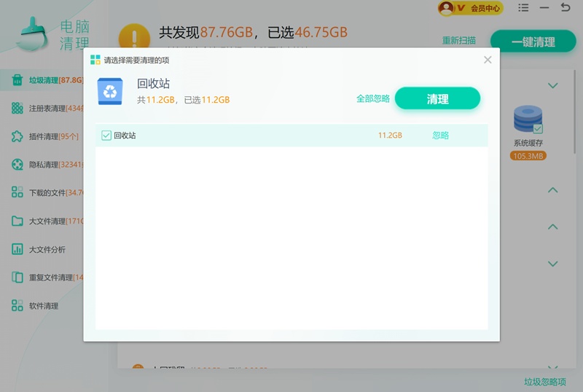Open 下载的文件 in the sidebar

coord(42,192)
